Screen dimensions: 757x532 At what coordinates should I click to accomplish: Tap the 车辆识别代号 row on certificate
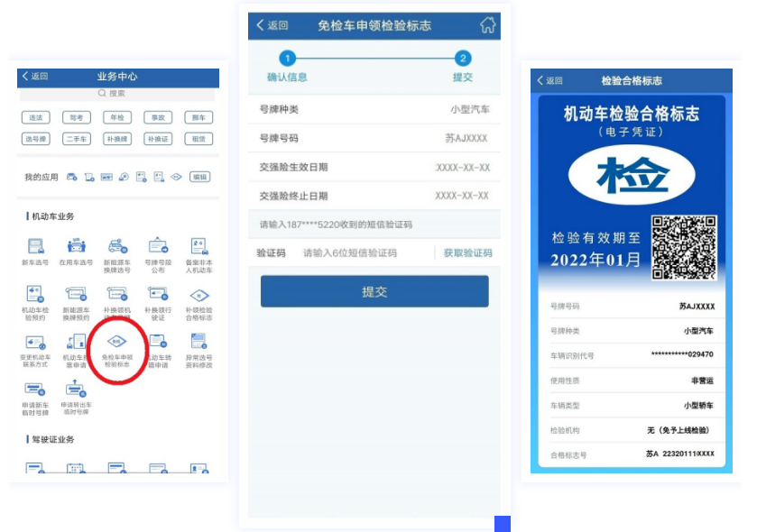(632, 355)
